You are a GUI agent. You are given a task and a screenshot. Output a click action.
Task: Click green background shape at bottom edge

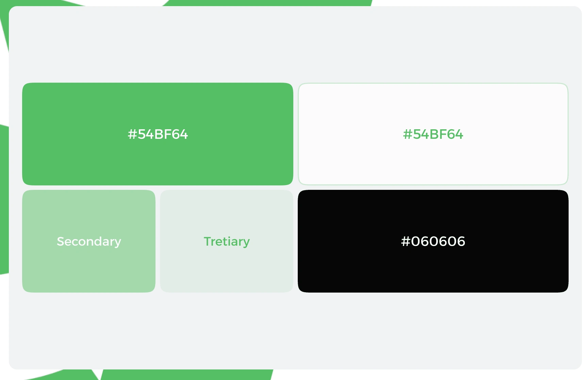(x=187, y=375)
